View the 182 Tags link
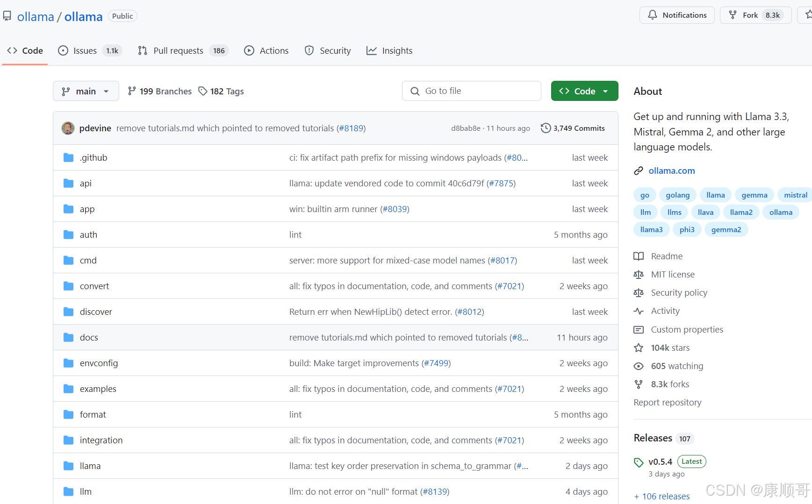Screen dimensions: 812x504 pyautogui.click(x=221, y=91)
